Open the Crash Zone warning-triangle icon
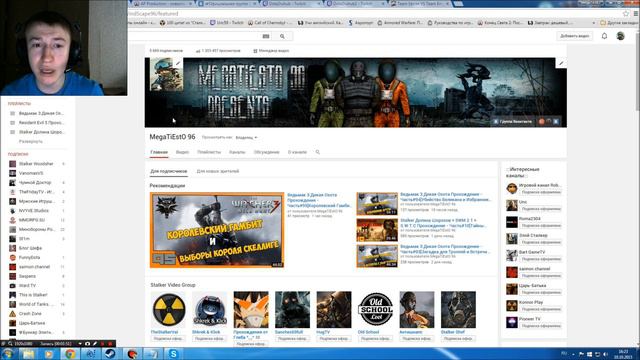 tap(13, 314)
